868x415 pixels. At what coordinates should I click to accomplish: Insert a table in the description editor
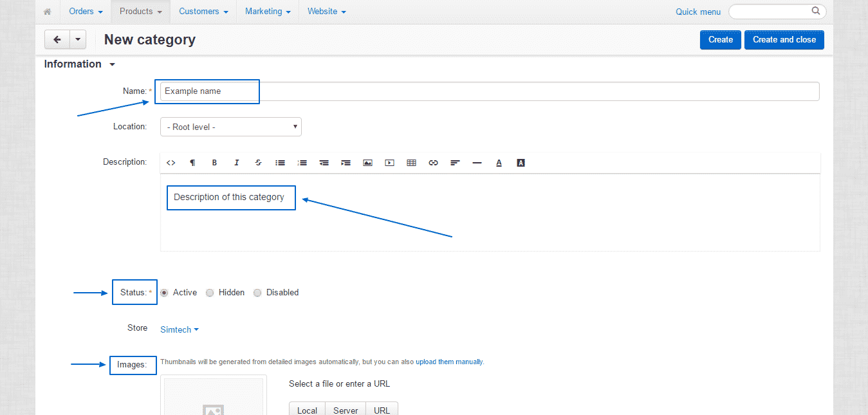tap(411, 162)
